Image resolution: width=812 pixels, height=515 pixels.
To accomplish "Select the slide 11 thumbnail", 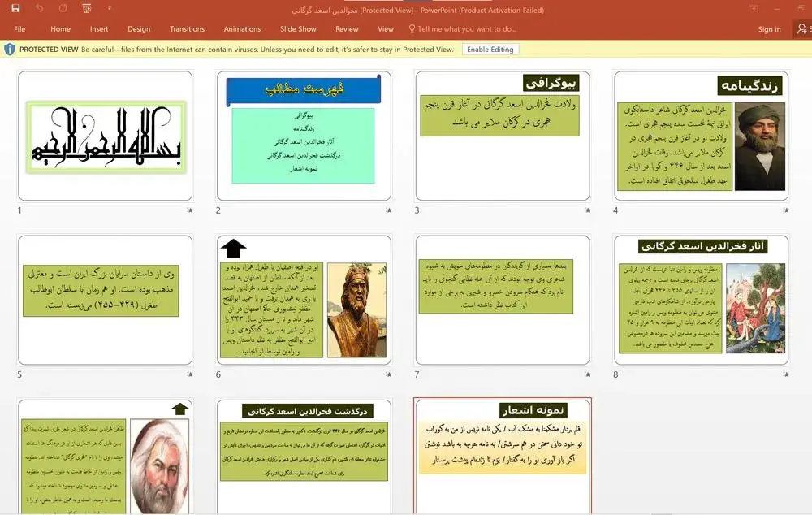I will point(304,455).
